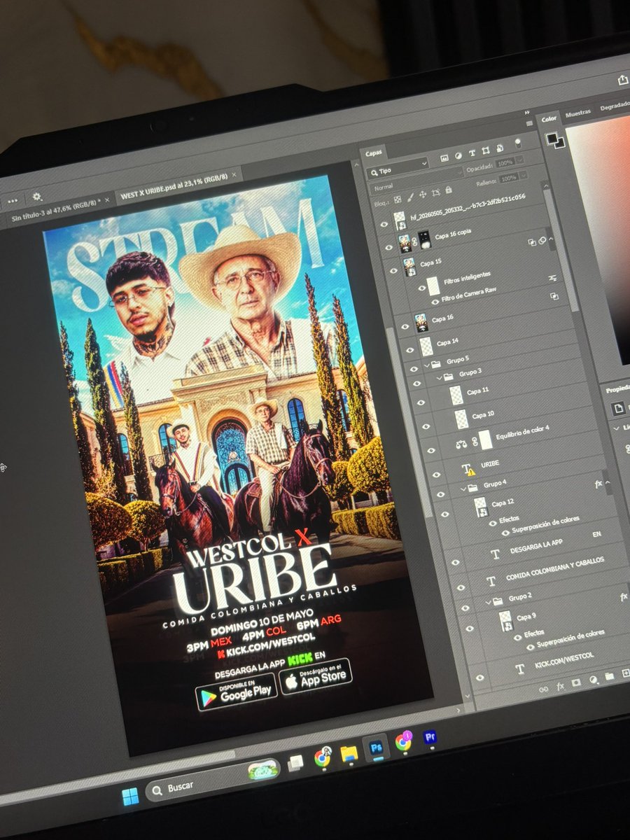
Task: Click the background color swatch
Action: pos(559,143)
